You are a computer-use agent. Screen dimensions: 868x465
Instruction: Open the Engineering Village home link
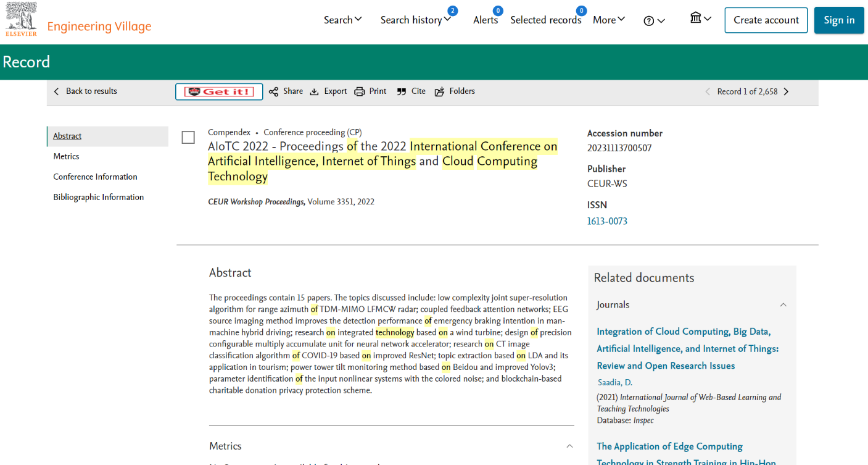coord(99,27)
